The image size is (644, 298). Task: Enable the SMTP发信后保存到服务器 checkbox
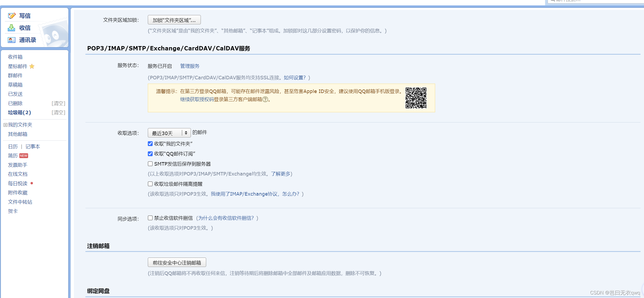point(150,164)
